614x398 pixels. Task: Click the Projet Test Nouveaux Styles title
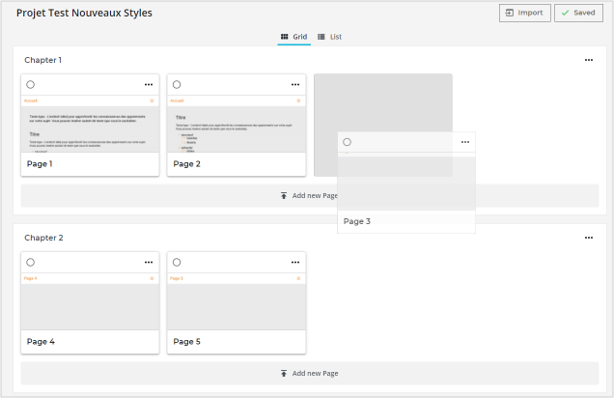(84, 13)
